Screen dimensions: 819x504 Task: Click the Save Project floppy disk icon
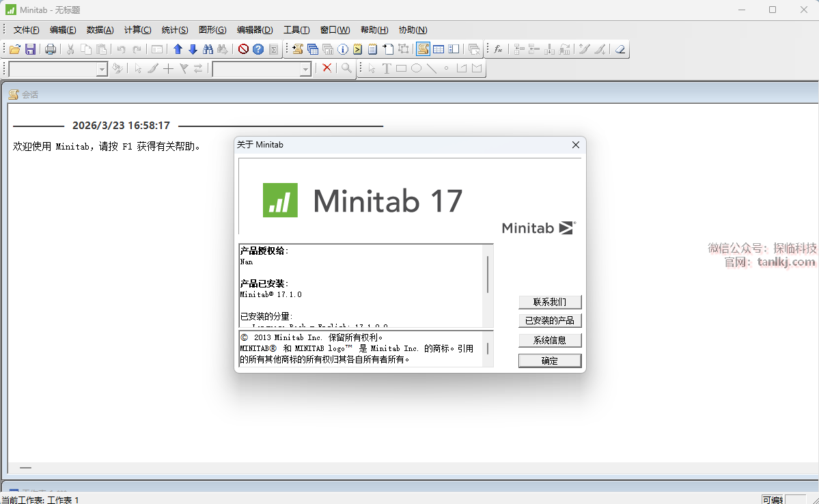[x=30, y=49]
